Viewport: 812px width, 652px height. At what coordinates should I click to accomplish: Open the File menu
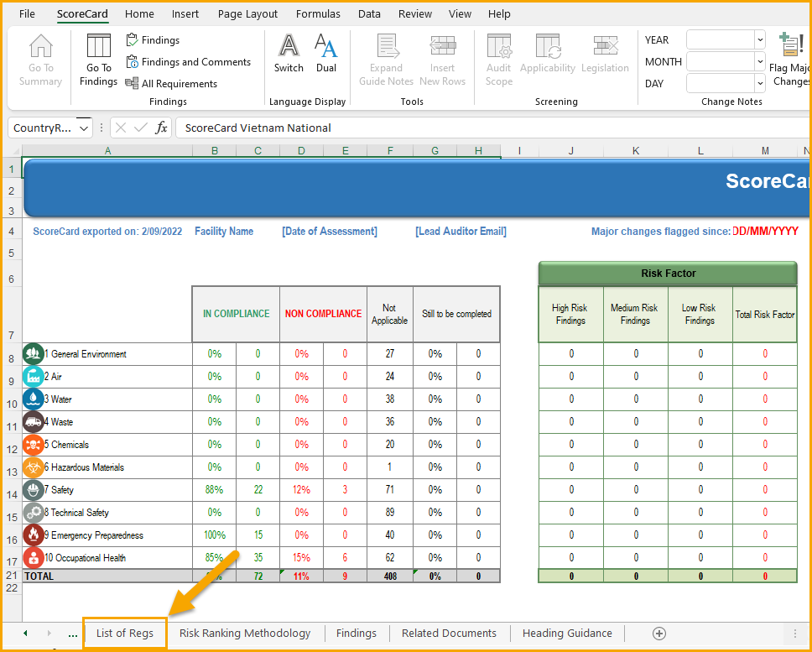27,14
